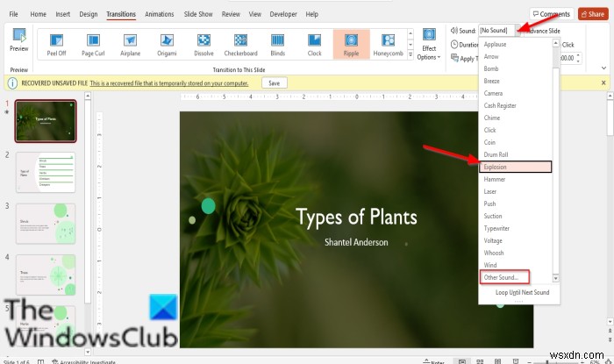Select the Peel Off transition
This screenshot has width=614, height=364.
[56, 45]
